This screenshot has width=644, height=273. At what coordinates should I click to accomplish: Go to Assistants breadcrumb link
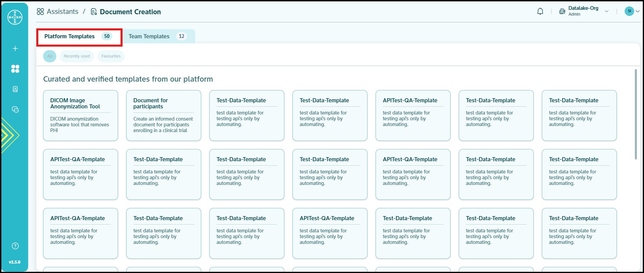[62, 12]
